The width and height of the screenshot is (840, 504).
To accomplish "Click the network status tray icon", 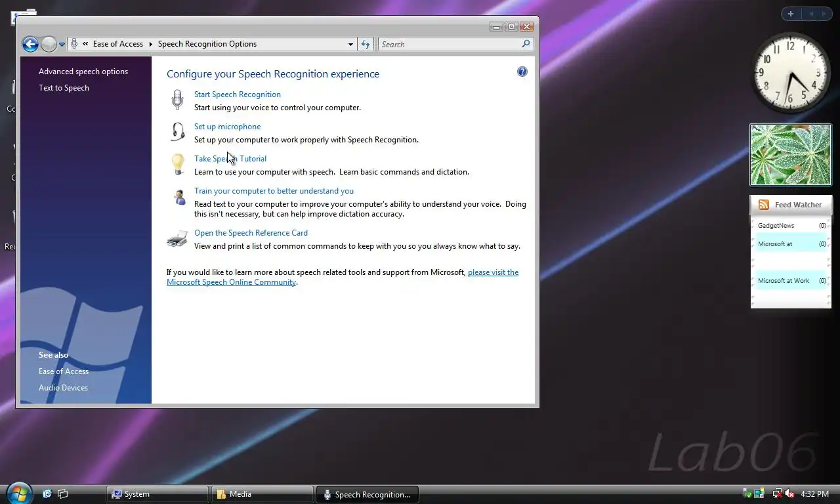I will click(x=777, y=493).
